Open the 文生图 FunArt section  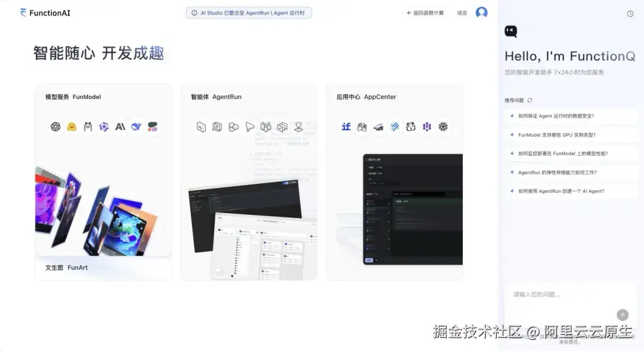click(x=67, y=267)
